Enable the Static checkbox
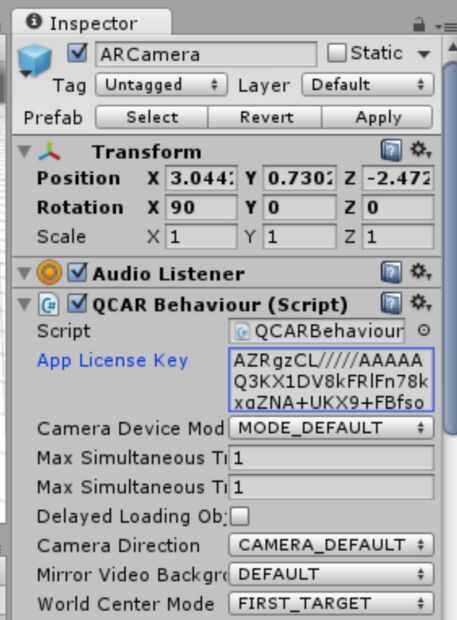 pyautogui.click(x=336, y=53)
